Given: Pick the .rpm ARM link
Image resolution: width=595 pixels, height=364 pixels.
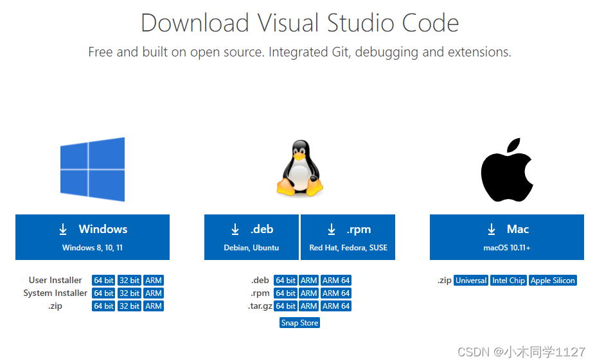Looking at the screenshot, I should pyautogui.click(x=309, y=293).
